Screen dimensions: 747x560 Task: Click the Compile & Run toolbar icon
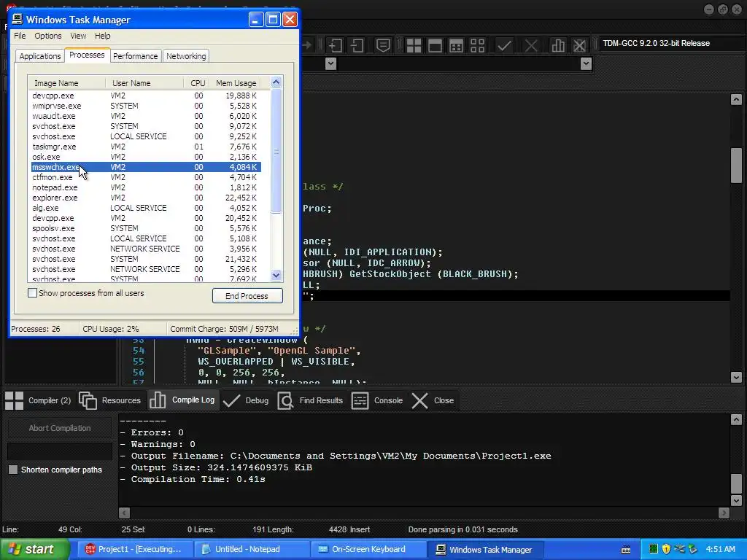click(456, 46)
